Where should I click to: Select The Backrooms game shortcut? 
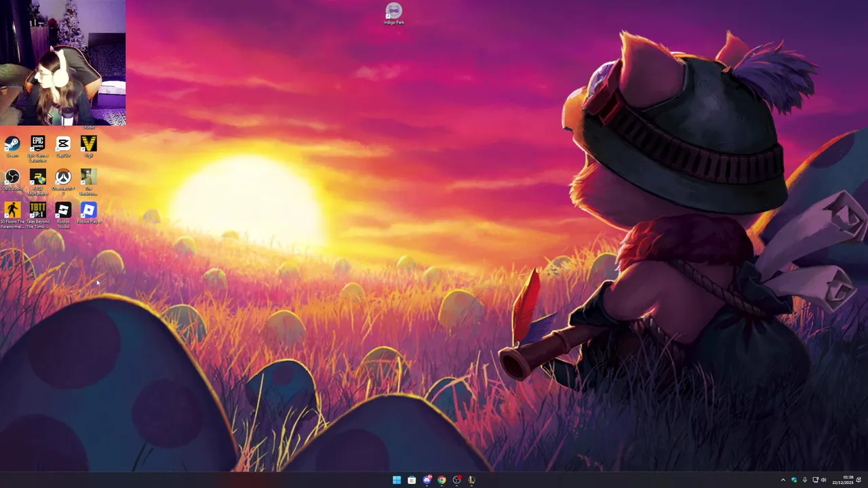point(88,182)
